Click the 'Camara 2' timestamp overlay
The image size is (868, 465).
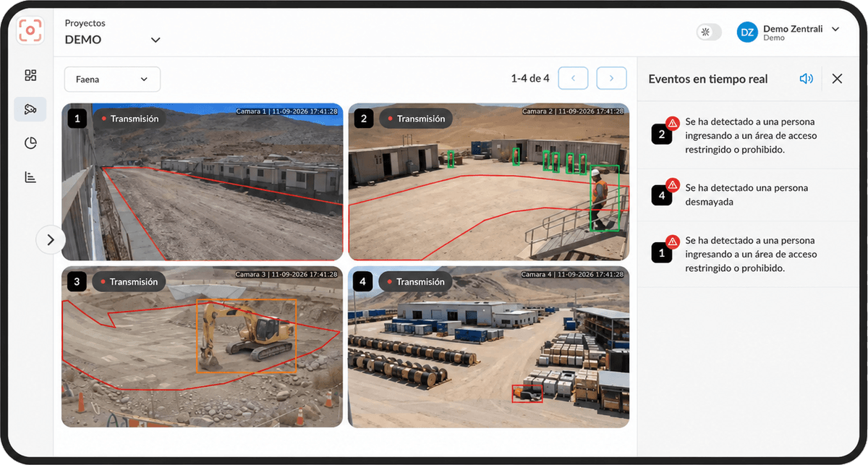(573, 112)
